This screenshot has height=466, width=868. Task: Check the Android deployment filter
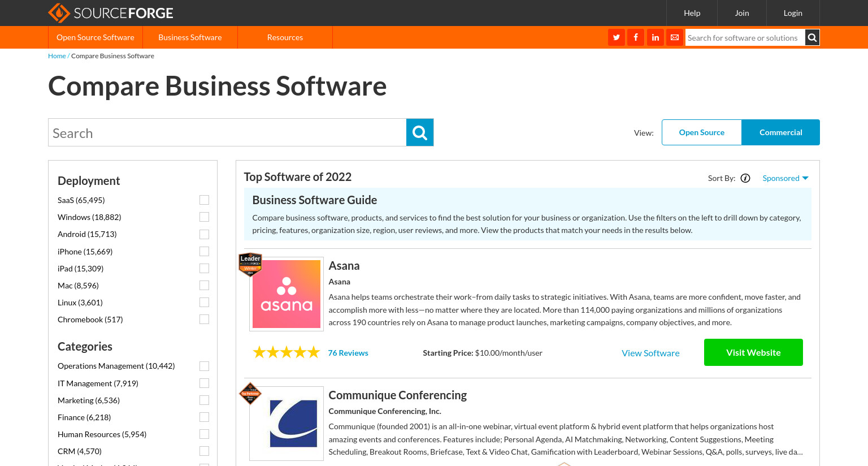pyautogui.click(x=204, y=234)
